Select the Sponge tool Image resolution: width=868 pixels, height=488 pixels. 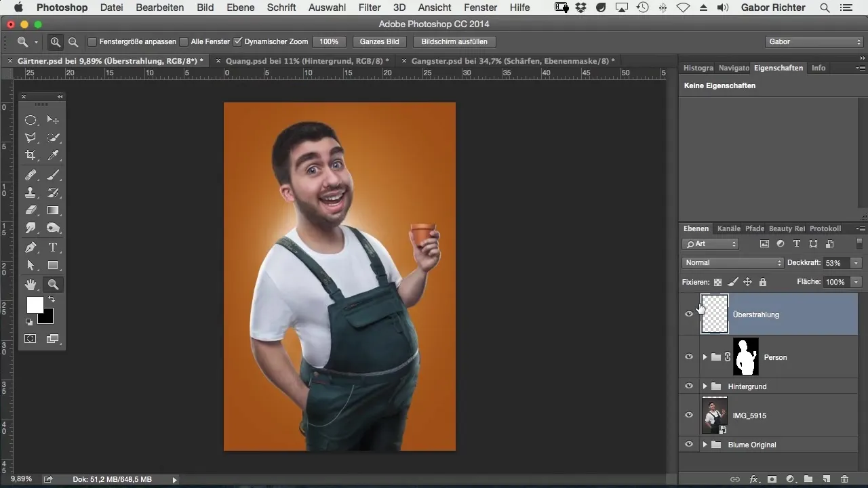point(53,228)
